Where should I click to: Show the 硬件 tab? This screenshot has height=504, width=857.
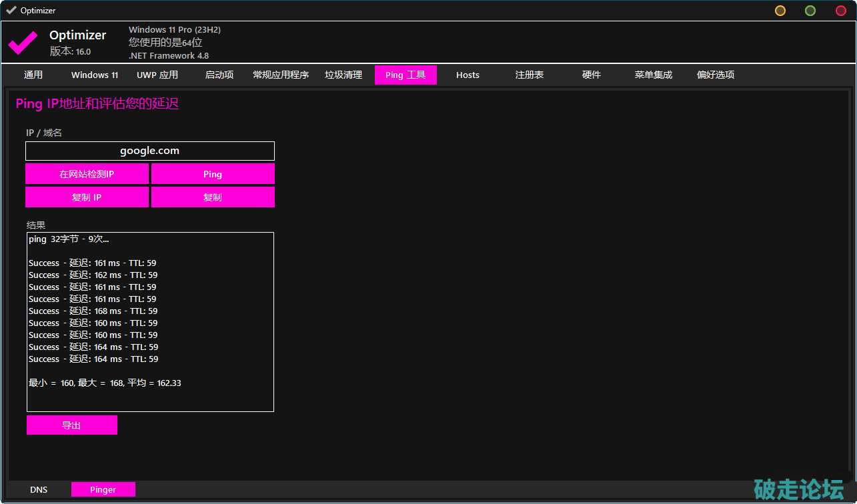[592, 75]
